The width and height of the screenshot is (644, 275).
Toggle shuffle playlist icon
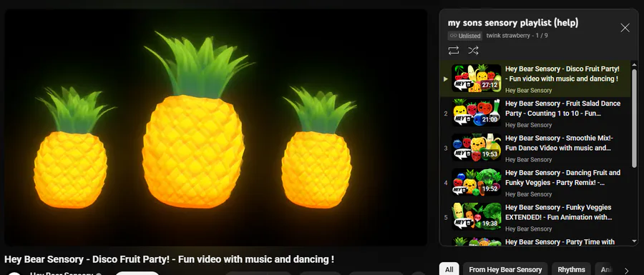(473, 51)
